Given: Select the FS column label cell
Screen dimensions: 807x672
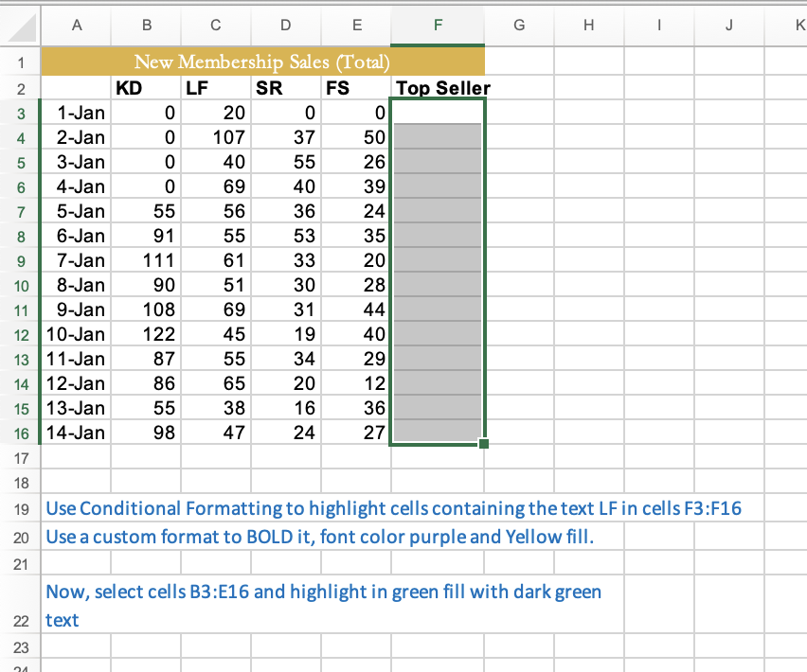Looking at the screenshot, I should (x=356, y=87).
